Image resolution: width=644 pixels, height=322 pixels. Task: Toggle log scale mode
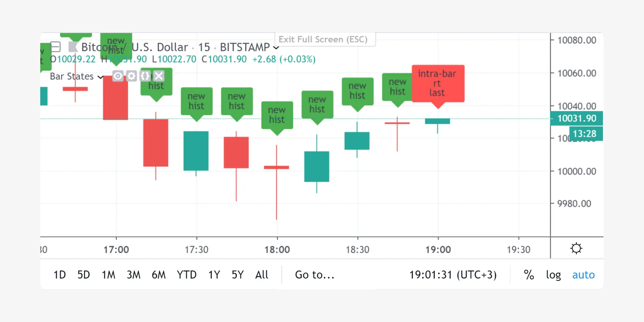553,275
